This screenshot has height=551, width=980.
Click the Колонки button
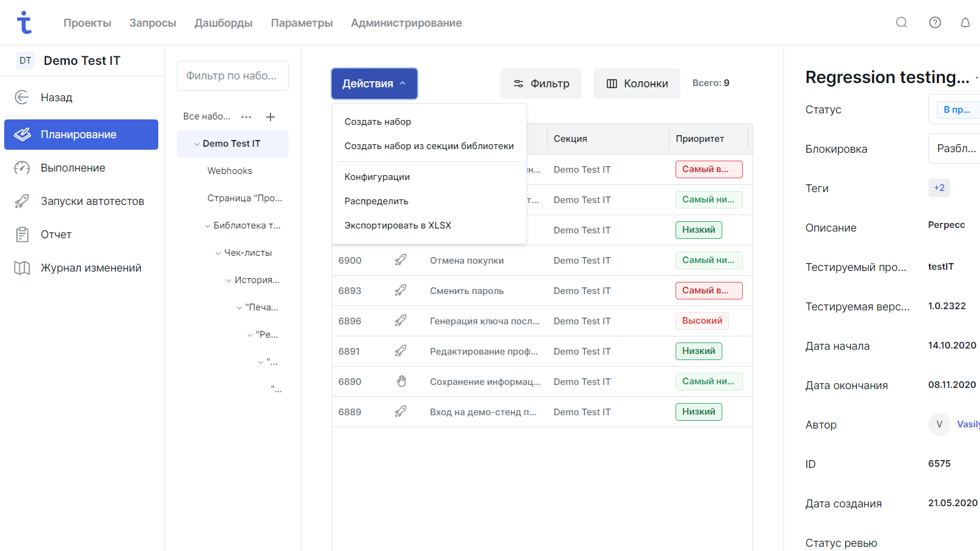click(x=637, y=84)
